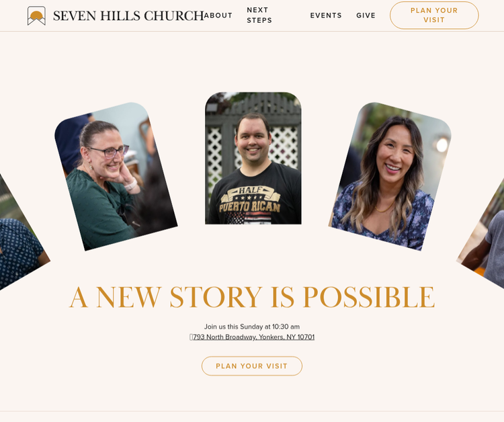504x422 pixels.
Task: Click the Seven Hills Church sun logo icon
Action: (x=36, y=15)
